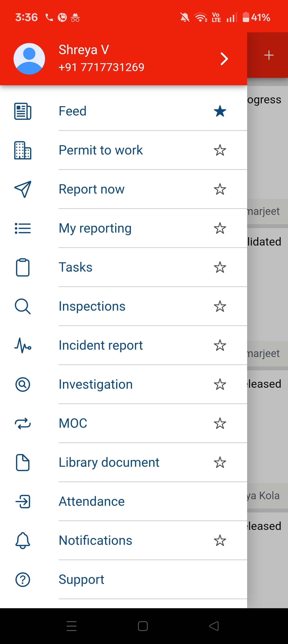This screenshot has width=288, height=644.
Task: Tap the Report now paper plane icon
Action: tap(23, 189)
